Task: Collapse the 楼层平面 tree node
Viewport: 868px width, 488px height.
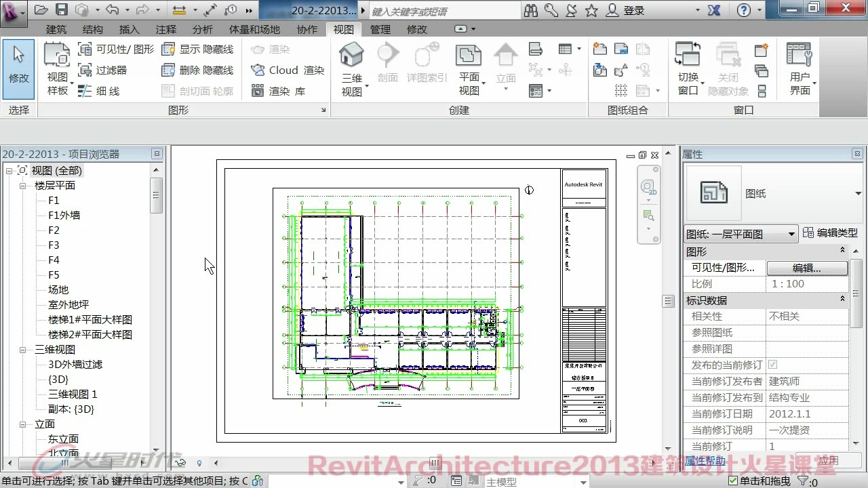Action: [x=22, y=186]
